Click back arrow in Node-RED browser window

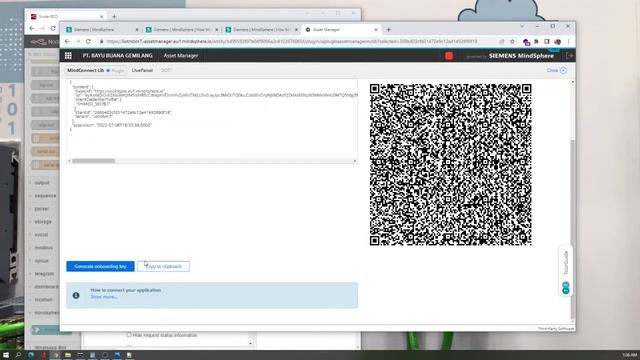[32, 28]
